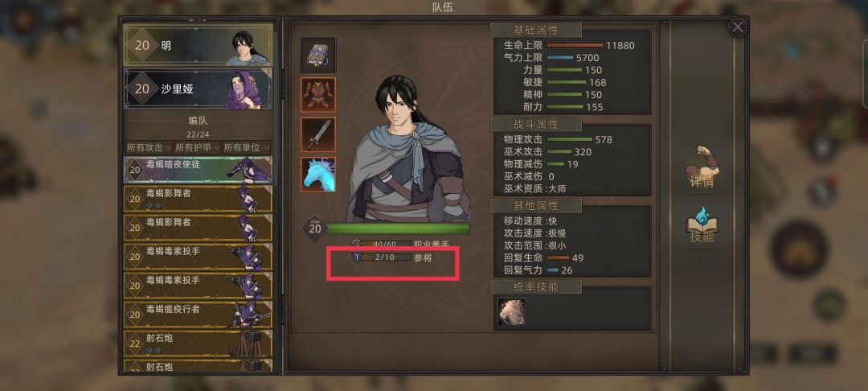The image size is (868, 391).
Task: Select the first 毒蝎毒素投手 unit
Action: click(x=199, y=257)
